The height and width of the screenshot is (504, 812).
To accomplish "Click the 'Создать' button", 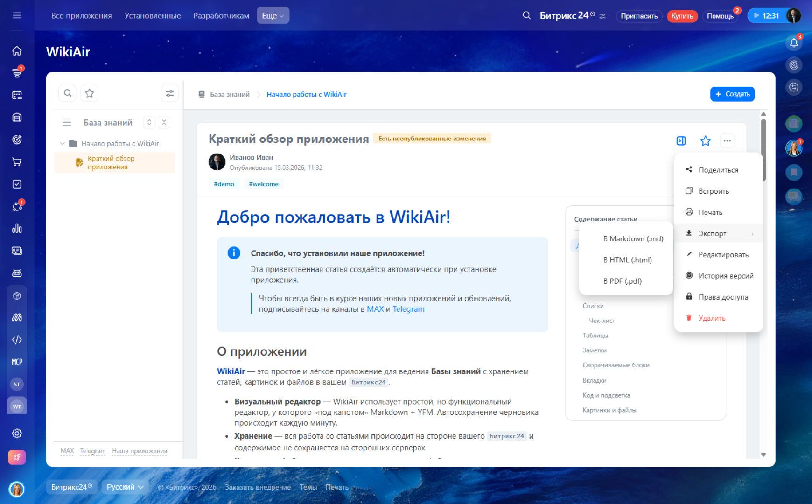I will 732,94.
